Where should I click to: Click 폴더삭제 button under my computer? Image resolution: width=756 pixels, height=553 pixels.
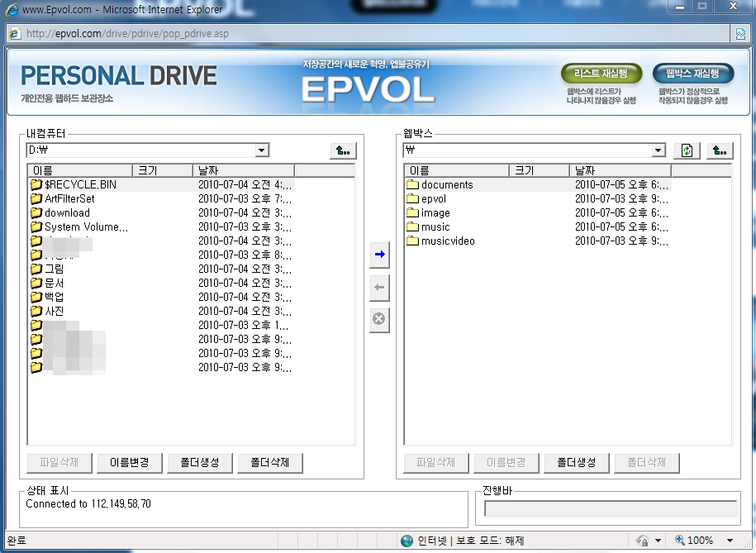[x=270, y=463]
